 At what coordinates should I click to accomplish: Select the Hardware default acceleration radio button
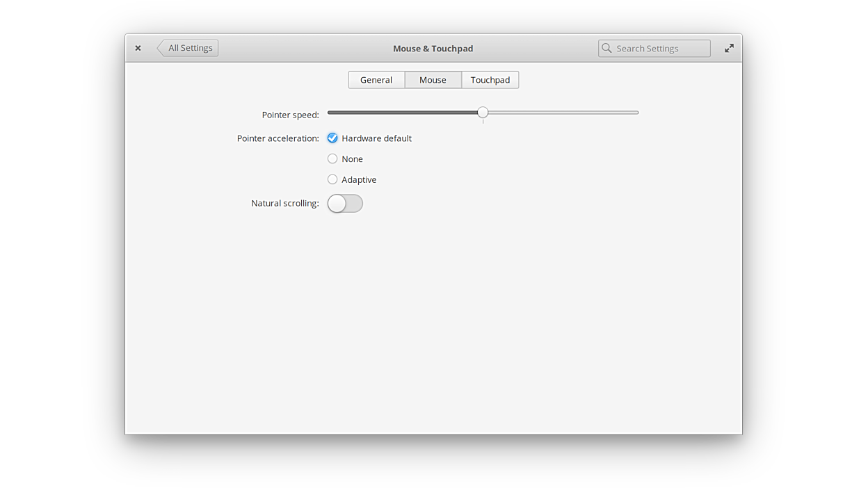click(x=332, y=138)
